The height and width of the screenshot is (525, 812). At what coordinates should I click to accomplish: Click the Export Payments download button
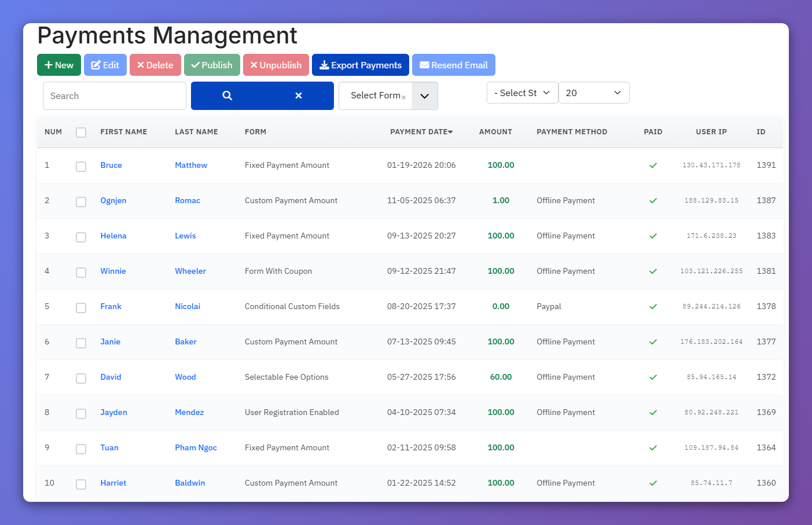pyautogui.click(x=361, y=65)
